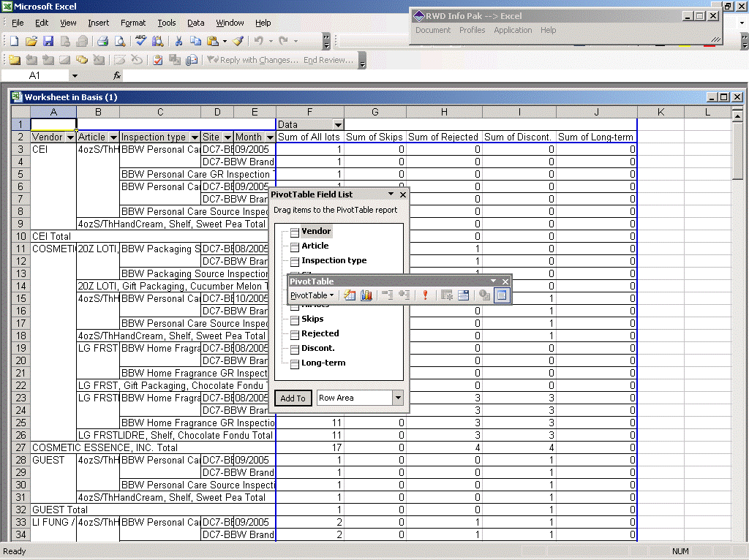Click the Open folder toolbar icon

pos(31,41)
